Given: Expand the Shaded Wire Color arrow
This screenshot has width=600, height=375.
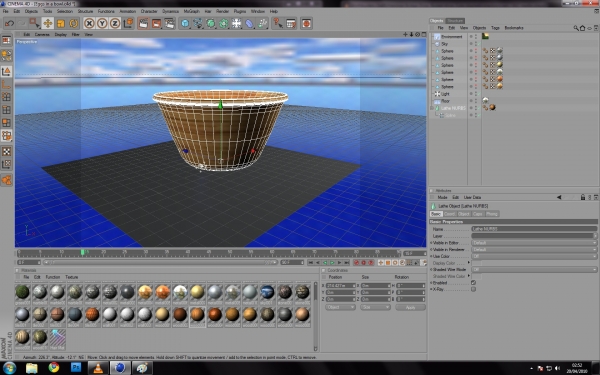Looking at the screenshot, I should point(469,276).
